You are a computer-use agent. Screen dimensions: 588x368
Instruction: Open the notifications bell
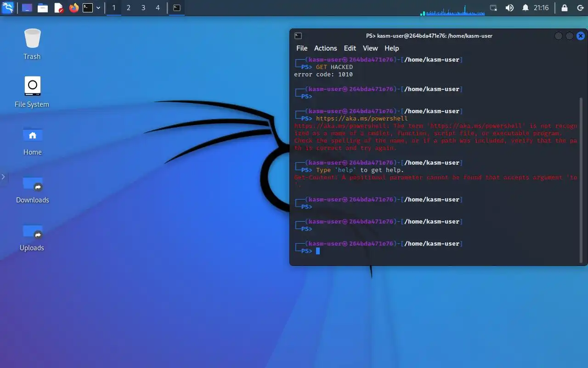526,8
